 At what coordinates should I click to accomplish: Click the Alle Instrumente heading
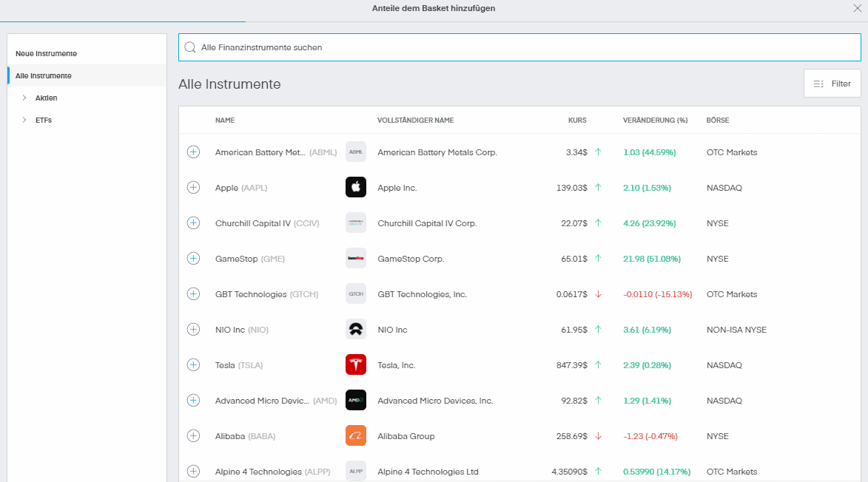tap(229, 84)
